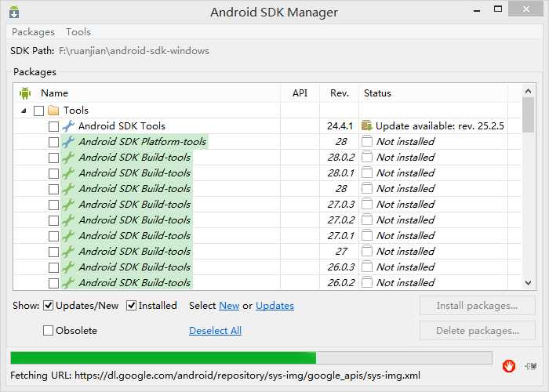Screen dimensions: 549x392
Task: Click the Delete packages button
Action: point(477,330)
